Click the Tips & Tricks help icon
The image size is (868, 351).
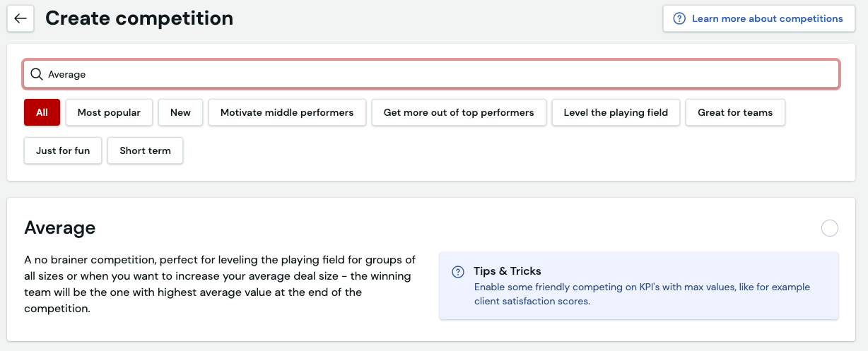(x=458, y=271)
